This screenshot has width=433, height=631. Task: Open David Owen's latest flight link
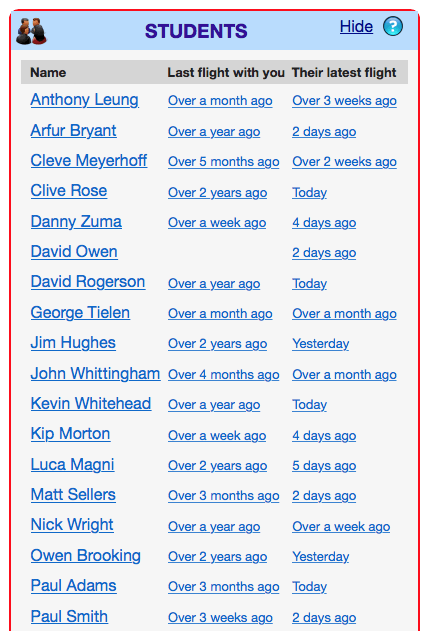pos(324,253)
